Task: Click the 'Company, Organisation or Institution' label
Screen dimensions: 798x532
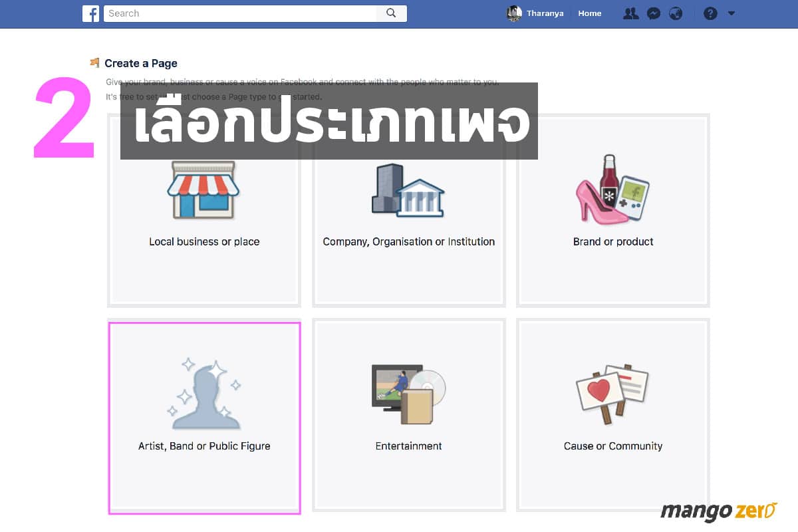Action: pyautogui.click(x=408, y=242)
